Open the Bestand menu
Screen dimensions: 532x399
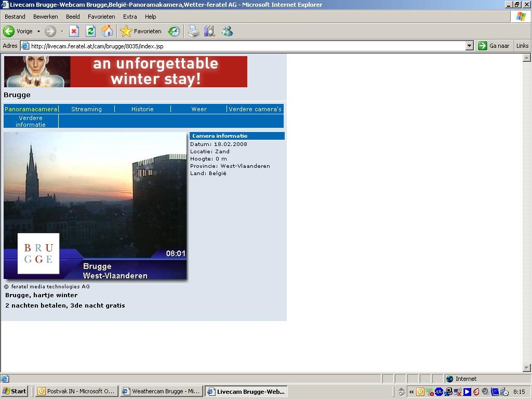pyautogui.click(x=15, y=17)
